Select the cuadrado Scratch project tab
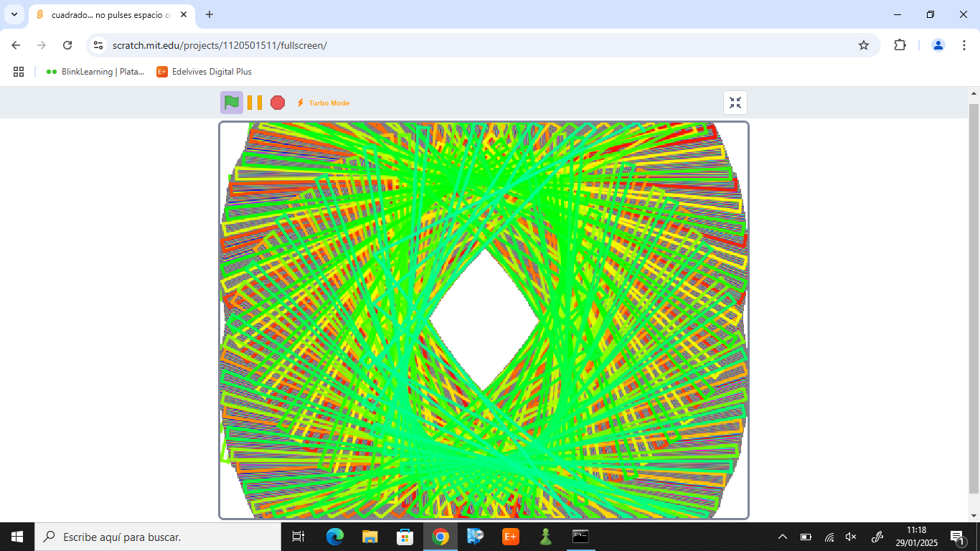980x551 pixels. point(108,14)
